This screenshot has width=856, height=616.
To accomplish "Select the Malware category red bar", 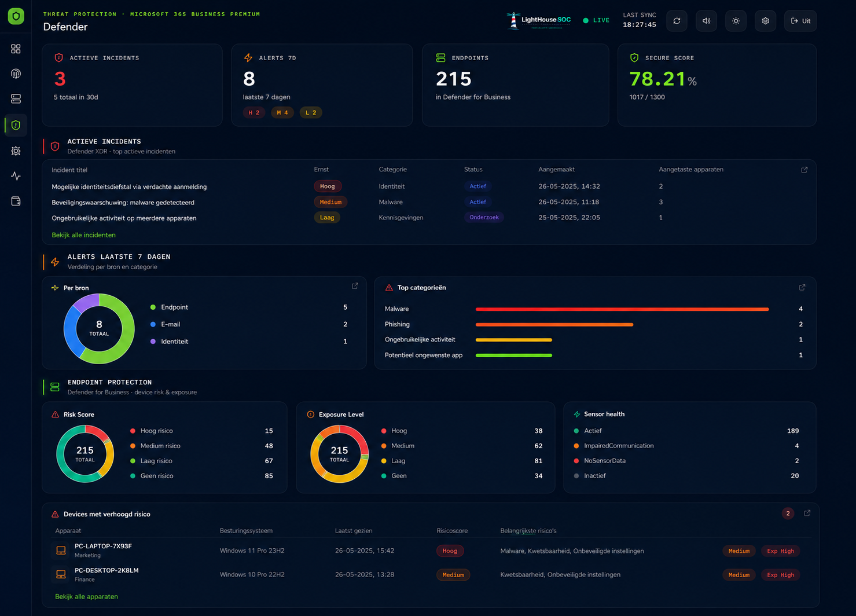I will pyautogui.click(x=622, y=309).
